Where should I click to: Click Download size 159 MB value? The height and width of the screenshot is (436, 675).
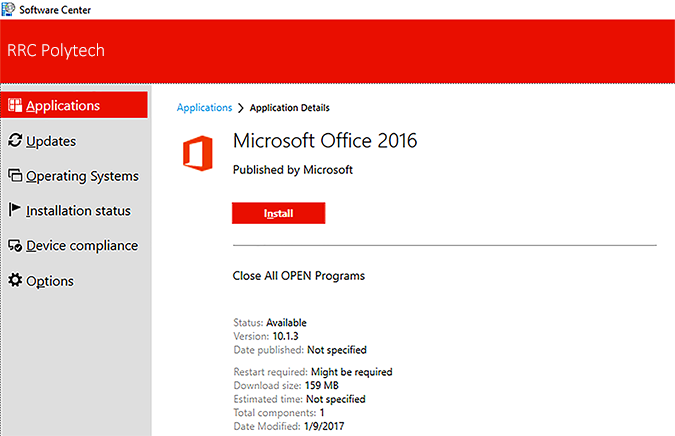[322, 385]
